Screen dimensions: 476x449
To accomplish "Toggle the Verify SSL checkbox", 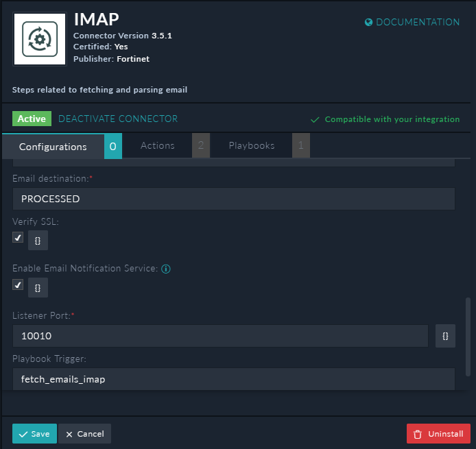I will click(18, 237).
